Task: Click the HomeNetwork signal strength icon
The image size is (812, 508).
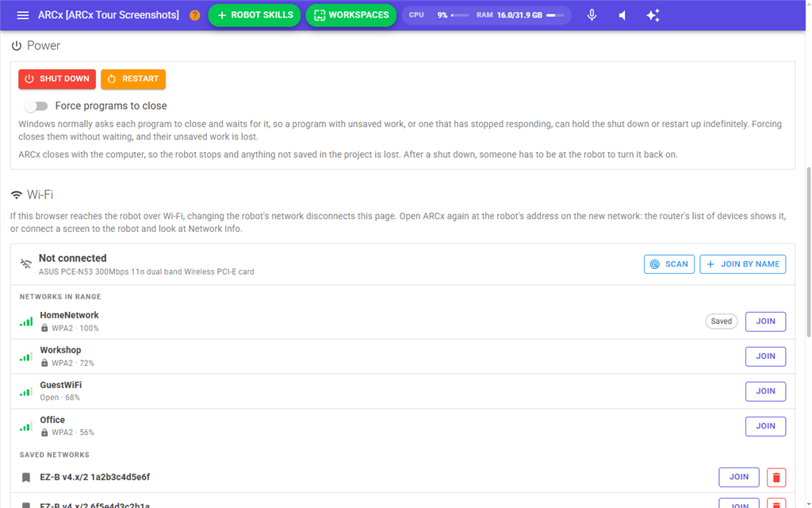Action: click(26, 321)
